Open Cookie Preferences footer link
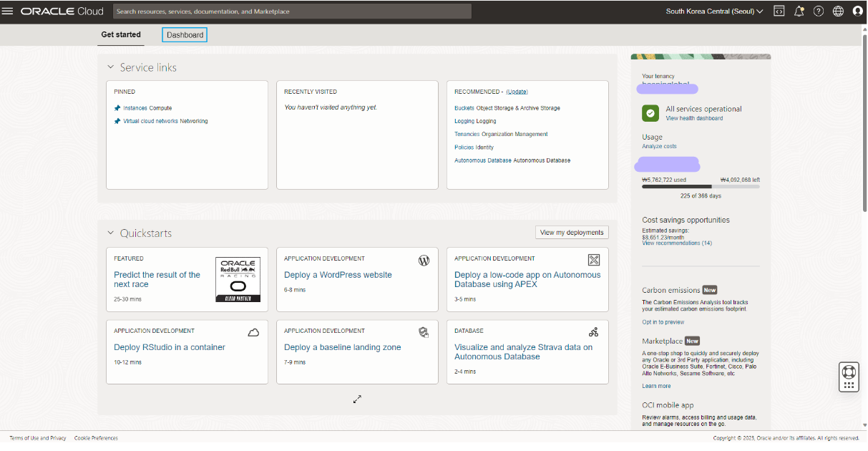 pyautogui.click(x=96, y=437)
